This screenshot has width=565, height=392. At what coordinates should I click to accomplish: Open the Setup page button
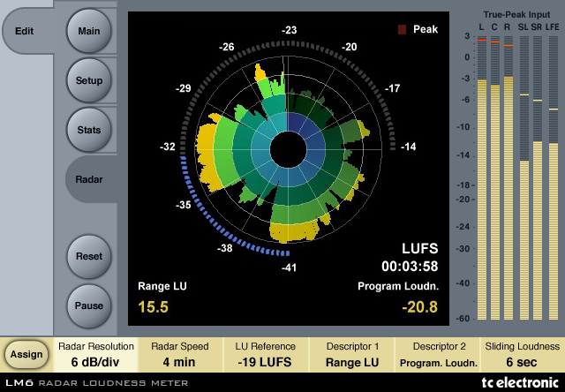coord(88,80)
